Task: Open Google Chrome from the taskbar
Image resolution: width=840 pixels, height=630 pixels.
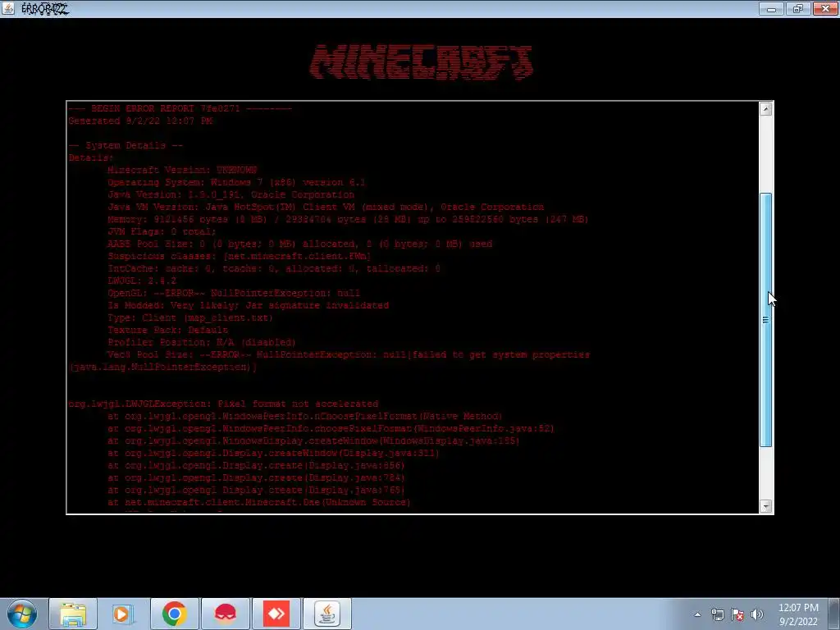Action: click(174, 614)
